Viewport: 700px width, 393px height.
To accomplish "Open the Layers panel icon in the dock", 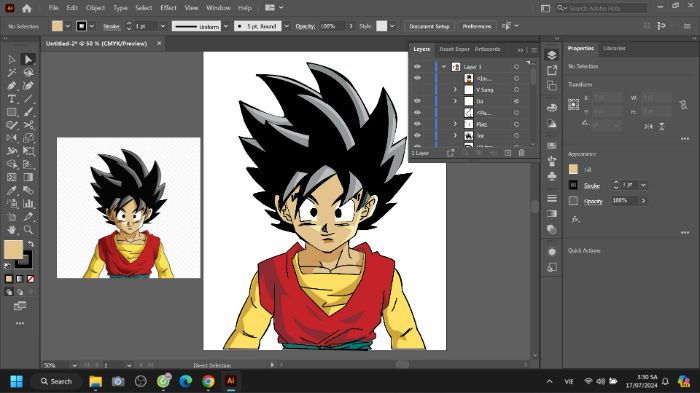I will tap(552, 55).
